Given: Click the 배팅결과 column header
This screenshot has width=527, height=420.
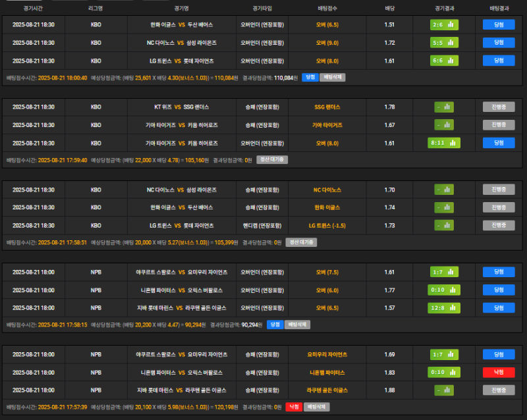Looking at the screenshot, I should 499,9.
